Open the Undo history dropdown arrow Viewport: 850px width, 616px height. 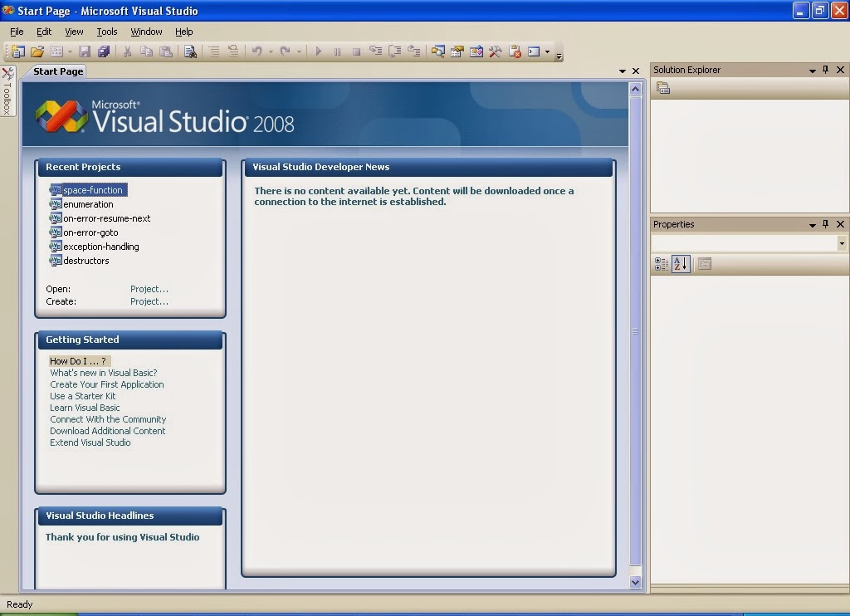271,51
